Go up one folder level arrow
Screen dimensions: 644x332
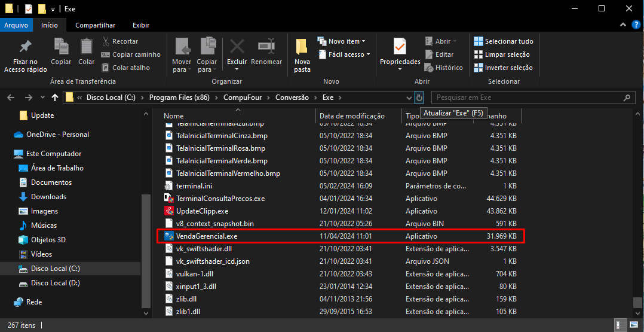coord(56,98)
